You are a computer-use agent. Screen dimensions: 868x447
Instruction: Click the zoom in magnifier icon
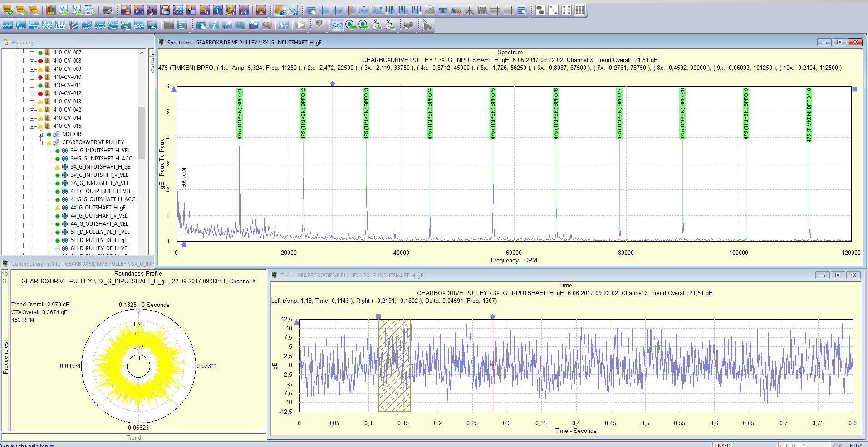point(240,25)
